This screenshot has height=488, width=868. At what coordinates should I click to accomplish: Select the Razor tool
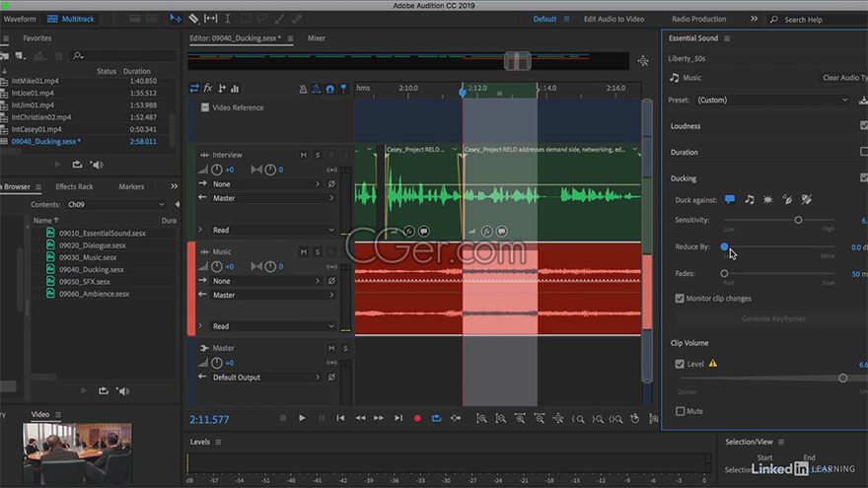point(193,19)
